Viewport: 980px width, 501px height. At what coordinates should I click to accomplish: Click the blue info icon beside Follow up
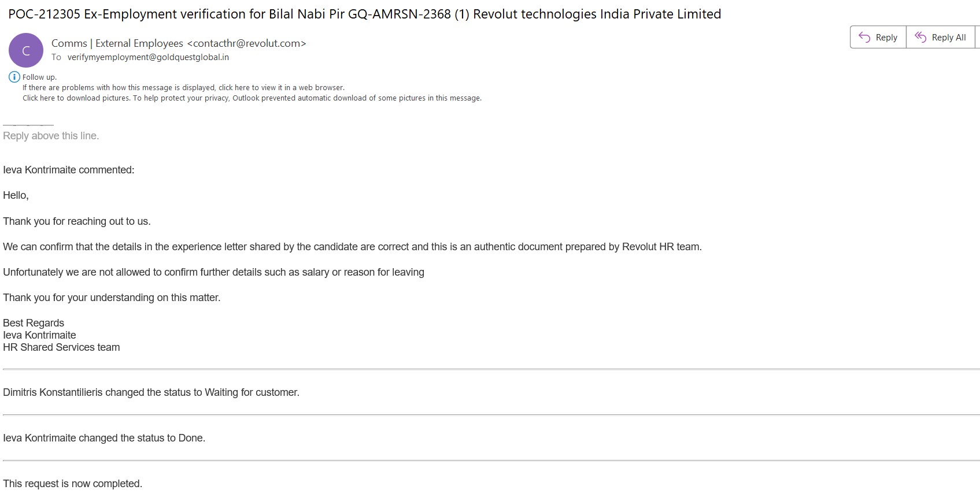14,77
